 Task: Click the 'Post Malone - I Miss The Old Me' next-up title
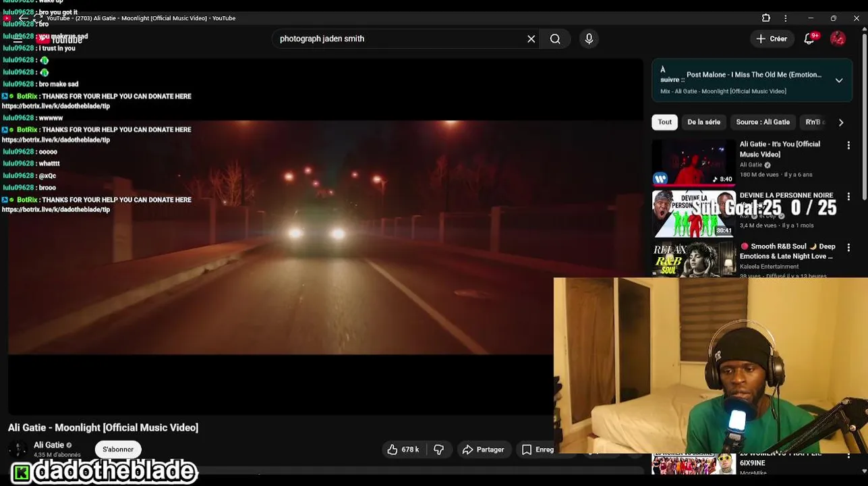(754, 75)
